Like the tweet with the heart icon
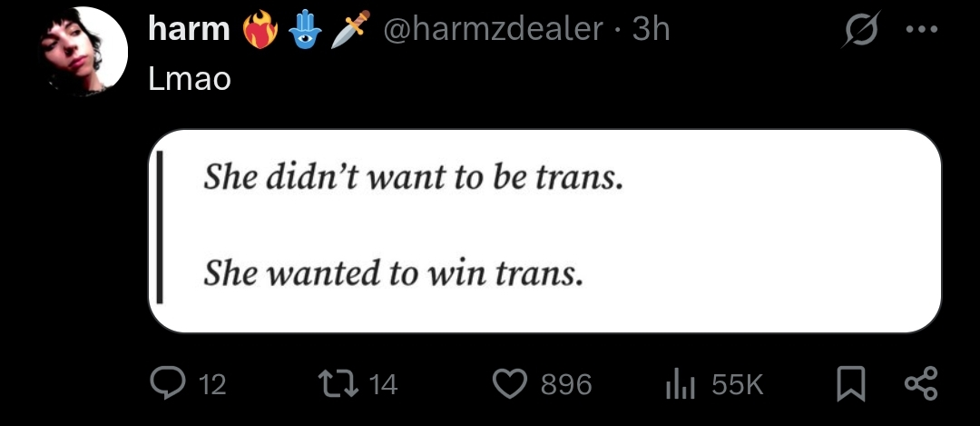Image resolution: width=980 pixels, height=426 pixels. click(x=511, y=384)
